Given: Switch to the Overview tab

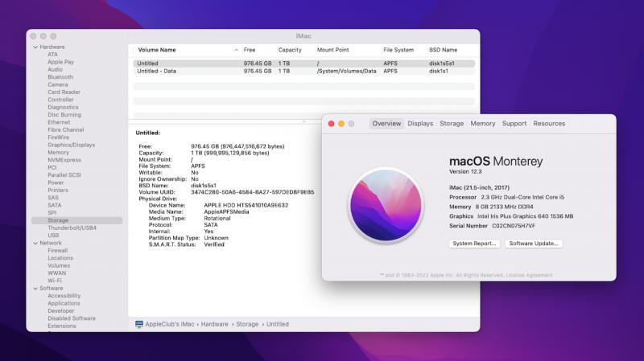Looking at the screenshot, I should [386, 124].
